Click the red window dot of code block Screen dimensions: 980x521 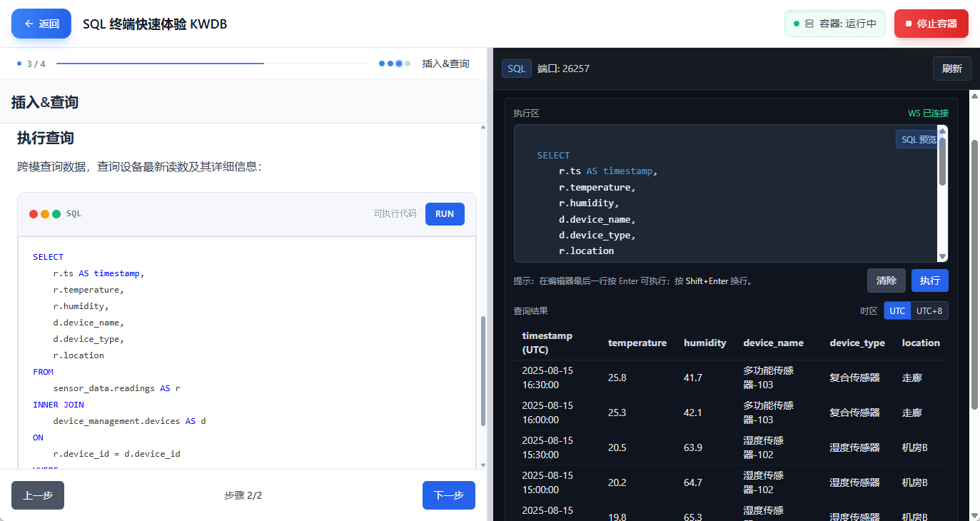pos(34,214)
